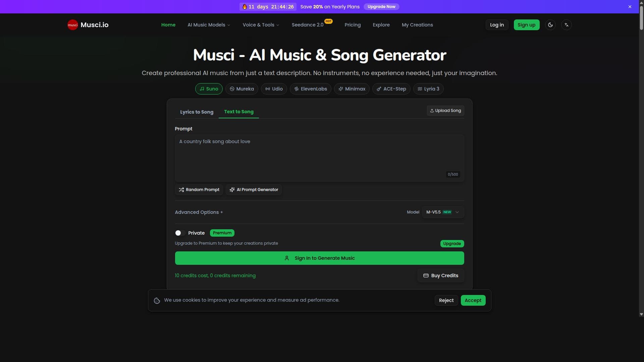Open the Voice & Tools menu
This screenshot has width=644, height=362.
coord(261,25)
